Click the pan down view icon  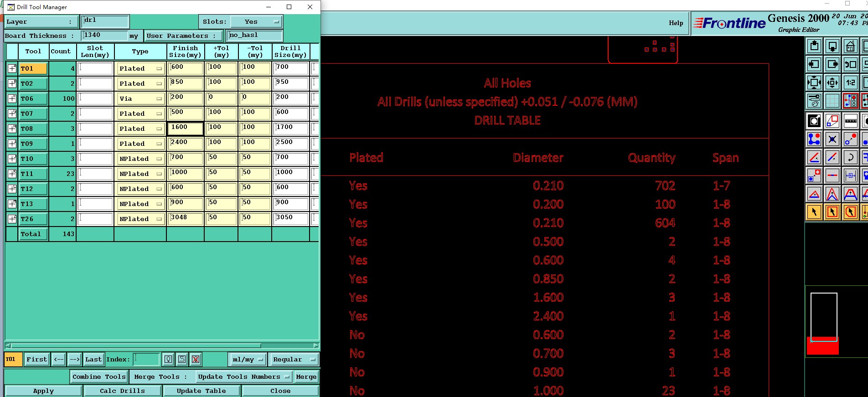point(832,46)
